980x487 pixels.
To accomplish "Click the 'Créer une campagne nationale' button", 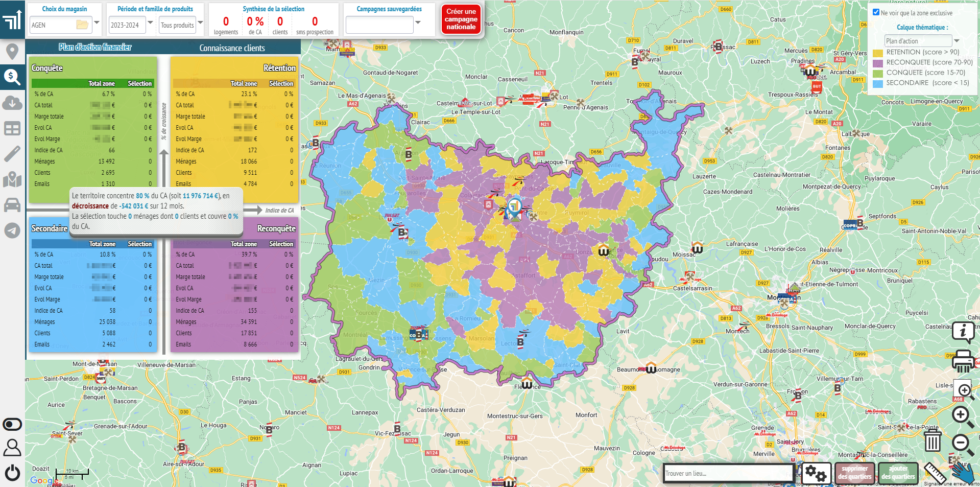I will tap(460, 19).
